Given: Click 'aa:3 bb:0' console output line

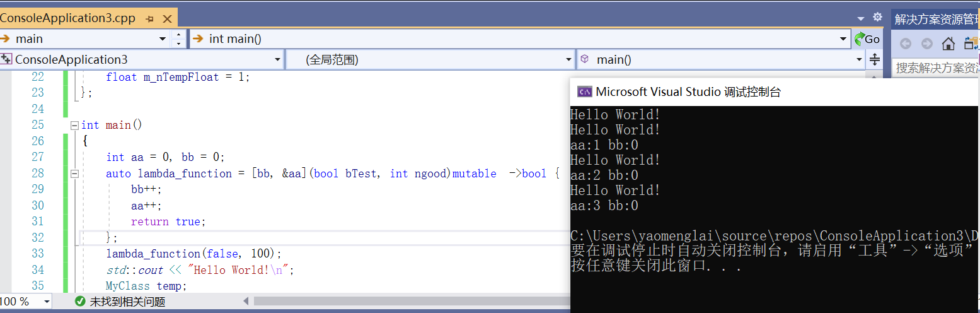Looking at the screenshot, I should point(604,206).
